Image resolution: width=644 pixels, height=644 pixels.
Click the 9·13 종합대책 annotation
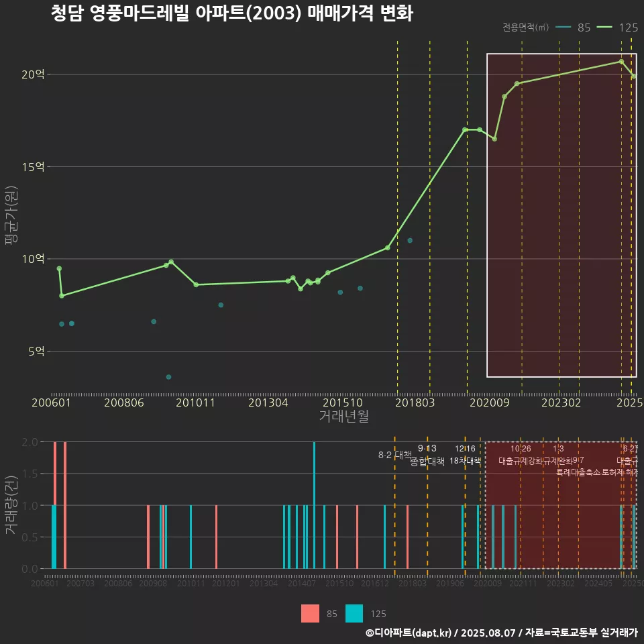[x=427, y=455]
